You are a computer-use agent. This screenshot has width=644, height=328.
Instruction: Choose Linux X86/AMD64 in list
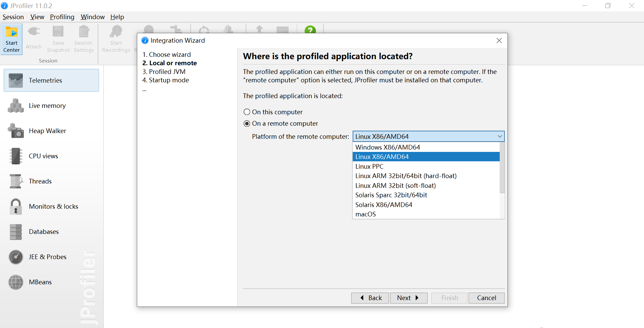426,157
